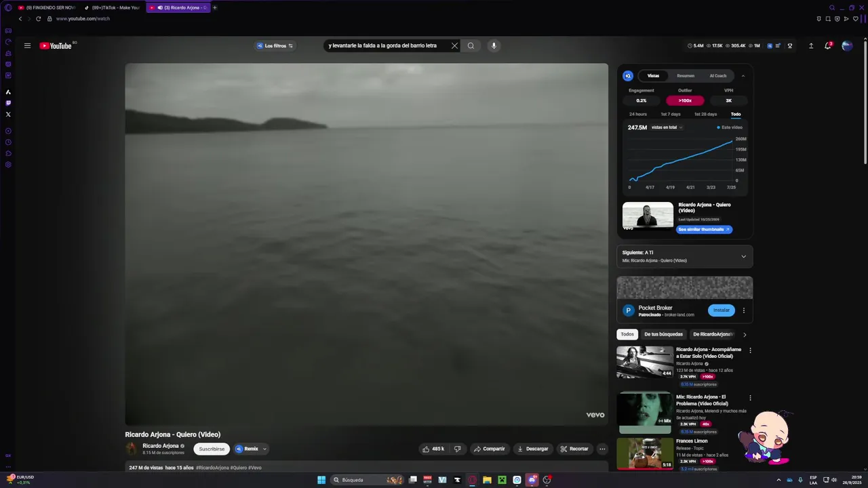Share the video via Compartir
Viewport: 868px width, 488px height.
coord(490,449)
